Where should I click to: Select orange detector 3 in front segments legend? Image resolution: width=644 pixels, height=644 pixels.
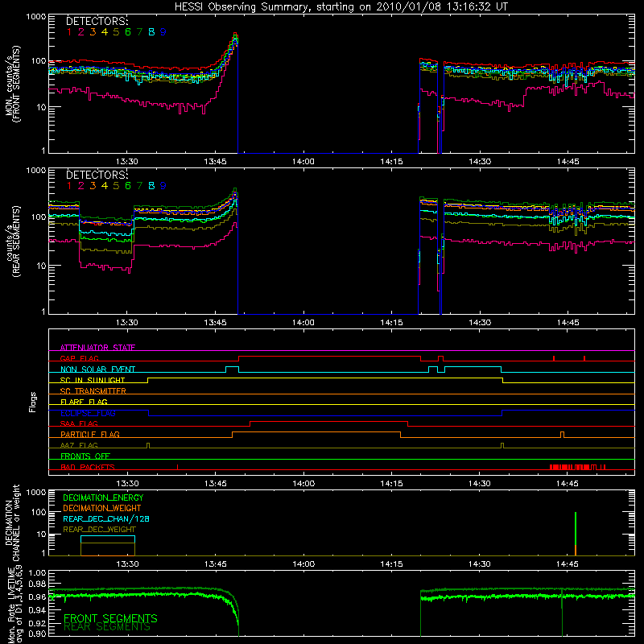93,32
